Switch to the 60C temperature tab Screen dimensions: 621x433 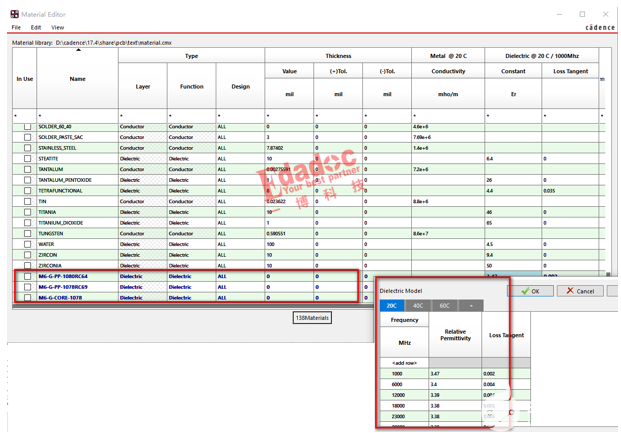click(444, 305)
